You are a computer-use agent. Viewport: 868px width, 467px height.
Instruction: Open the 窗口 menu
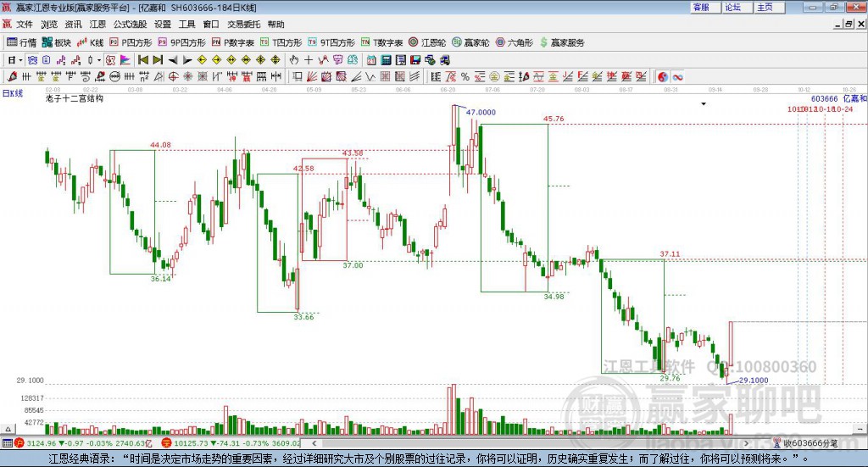tap(211, 25)
